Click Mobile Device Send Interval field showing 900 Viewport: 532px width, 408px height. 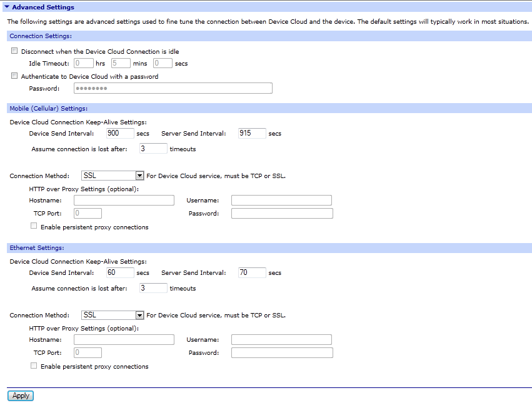[x=120, y=133]
